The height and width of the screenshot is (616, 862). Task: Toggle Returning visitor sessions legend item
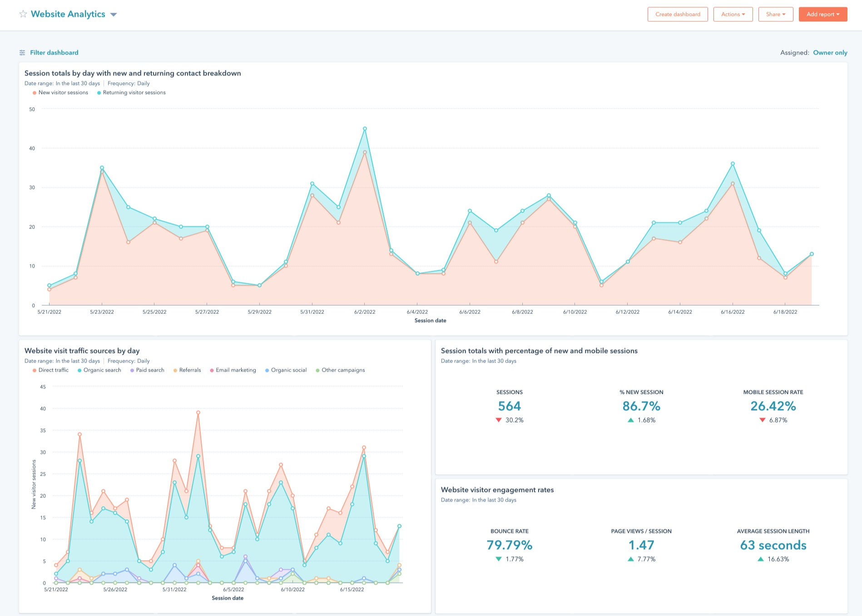(x=131, y=93)
